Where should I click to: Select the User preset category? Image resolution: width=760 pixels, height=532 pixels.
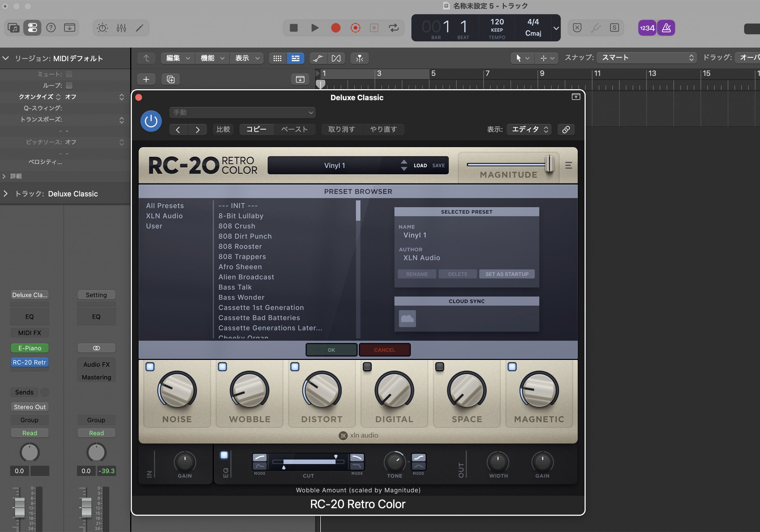point(154,226)
